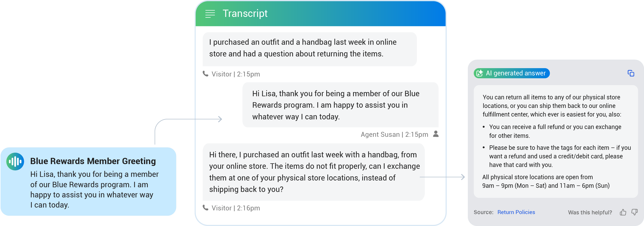644x226 pixels.
Task: Click the 'Was this helpful?' label
Action: click(590, 212)
